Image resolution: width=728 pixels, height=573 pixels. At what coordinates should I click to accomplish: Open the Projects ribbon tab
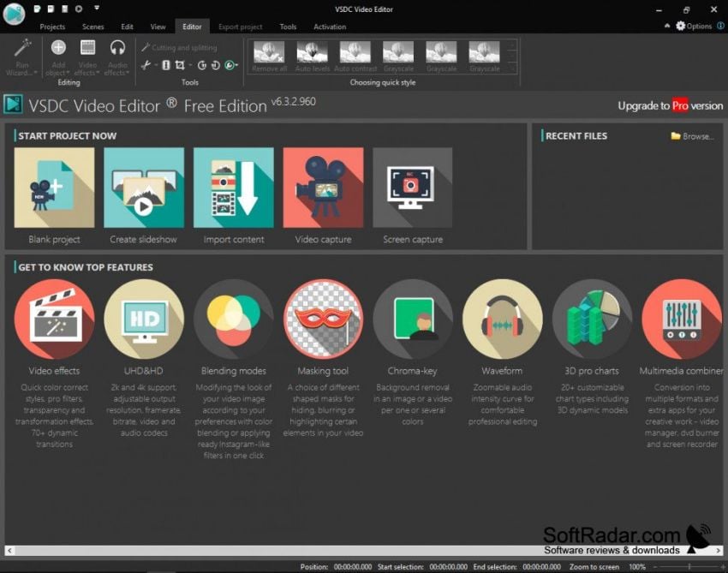52,27
